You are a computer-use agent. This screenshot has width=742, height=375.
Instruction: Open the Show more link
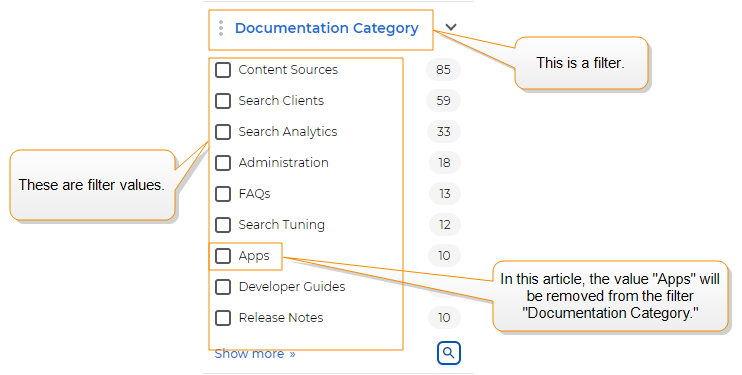(x=255, y=354)
